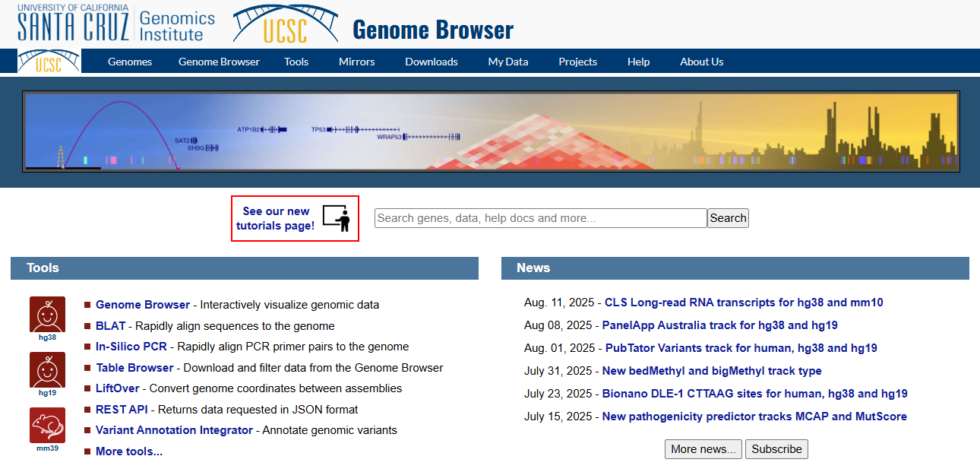The width and height of the screenshot is (980, 472).
Task: Click the UC Santa Cruz Genomics Institute logo
Action: pos(116,24)
